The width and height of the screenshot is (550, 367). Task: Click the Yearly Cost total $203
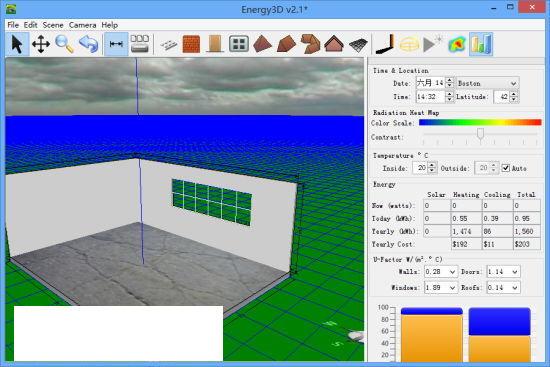[x=527, y=244]
